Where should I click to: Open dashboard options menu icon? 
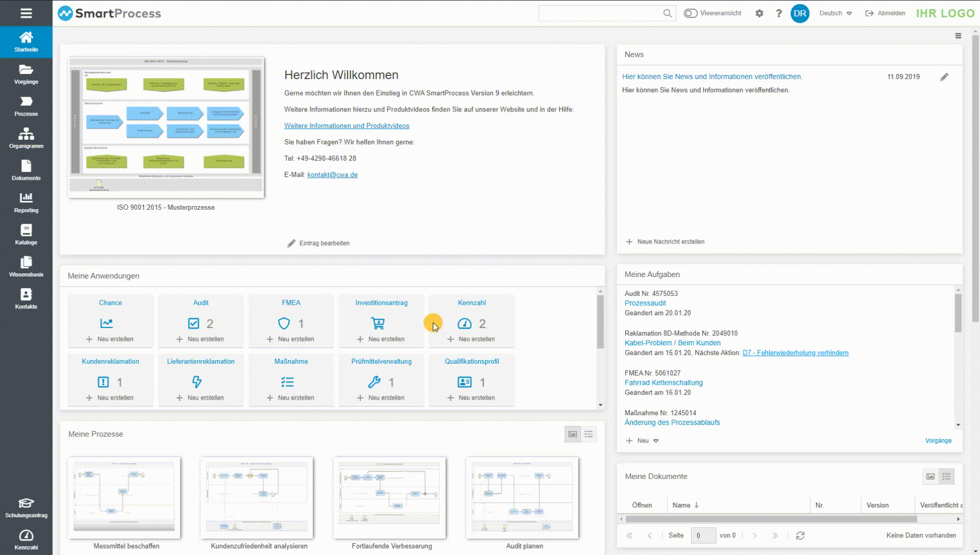(958, 36)
